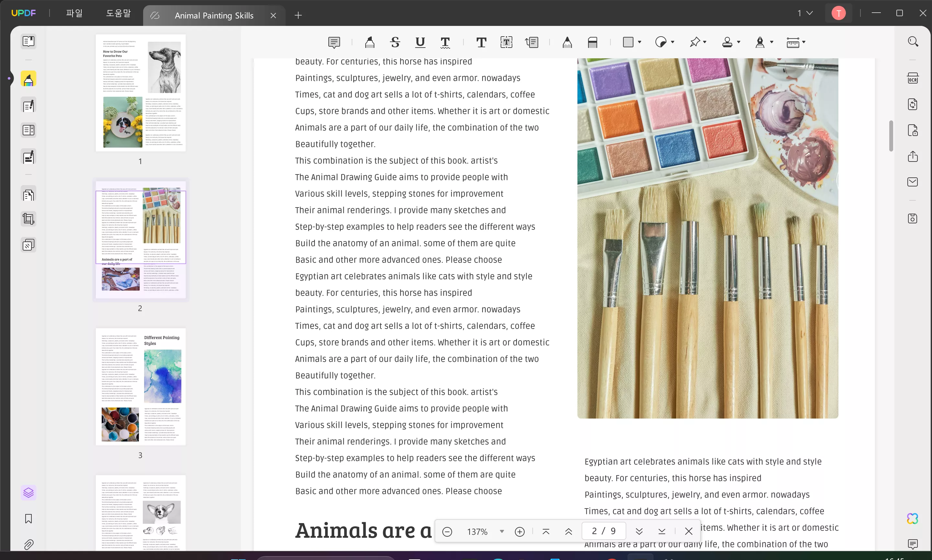Insert a sticky note comment

point(334,42)
